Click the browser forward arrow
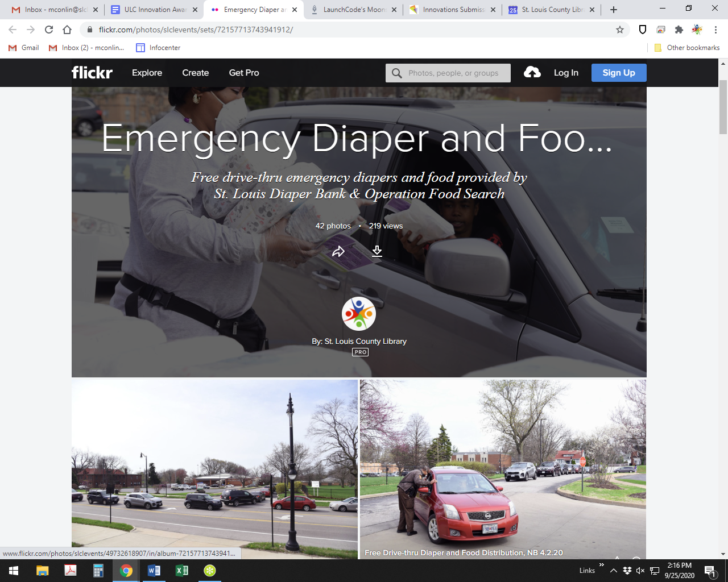Screen dimensions: 728x582 tap(31, 30)
